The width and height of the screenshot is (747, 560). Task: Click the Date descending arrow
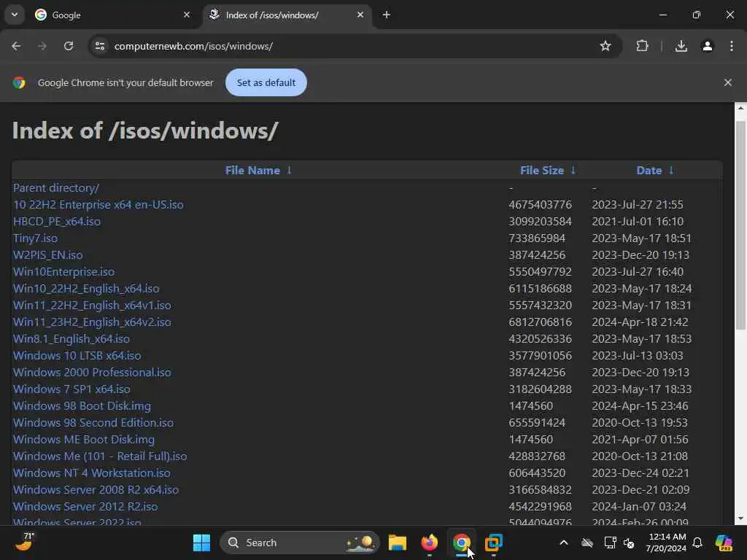point(671,171)
